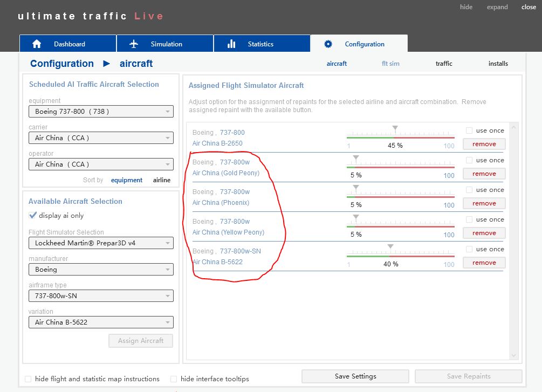Image resolution: width=542 pixels, height=392 pixels.
Task: Check use once for Air China B-5622
Action: [x=469, y=249]
